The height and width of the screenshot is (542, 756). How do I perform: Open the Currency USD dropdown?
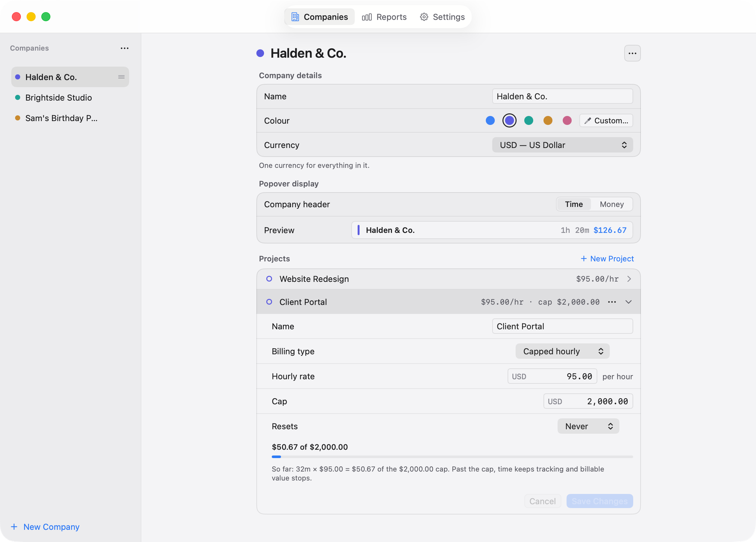[x=562, y=145]
